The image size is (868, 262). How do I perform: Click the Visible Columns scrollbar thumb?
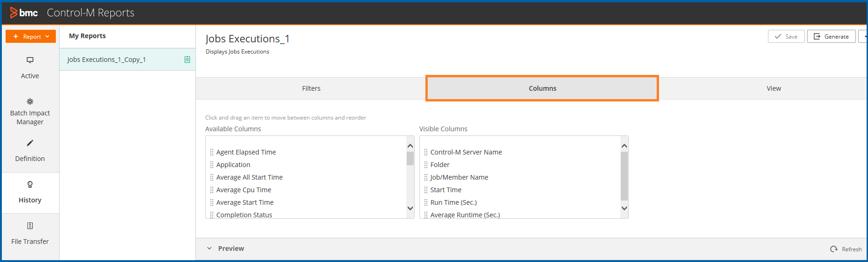(x=624, y=175)
